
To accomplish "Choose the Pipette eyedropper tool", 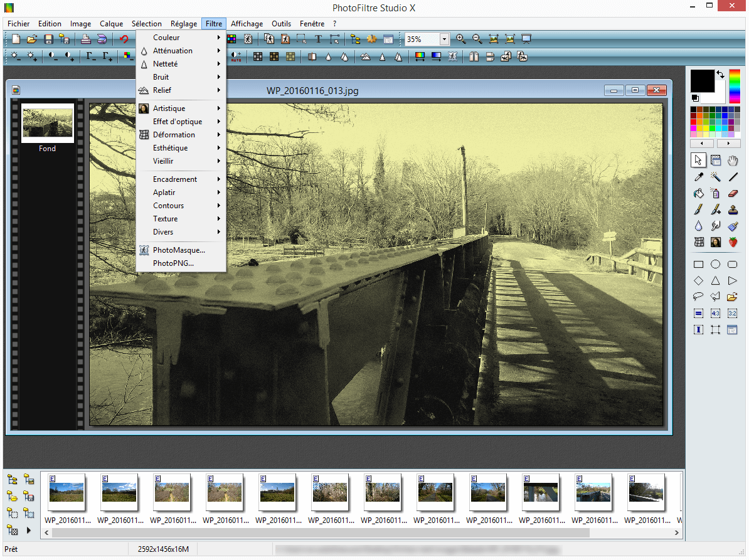I will [x=699, y=177].
